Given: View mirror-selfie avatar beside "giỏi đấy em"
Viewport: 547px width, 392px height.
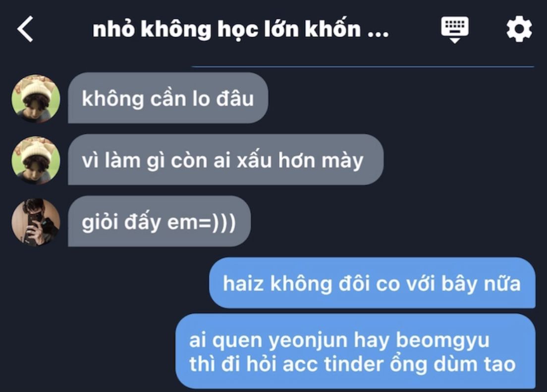Looking at the screenshot, I should 36,222.
